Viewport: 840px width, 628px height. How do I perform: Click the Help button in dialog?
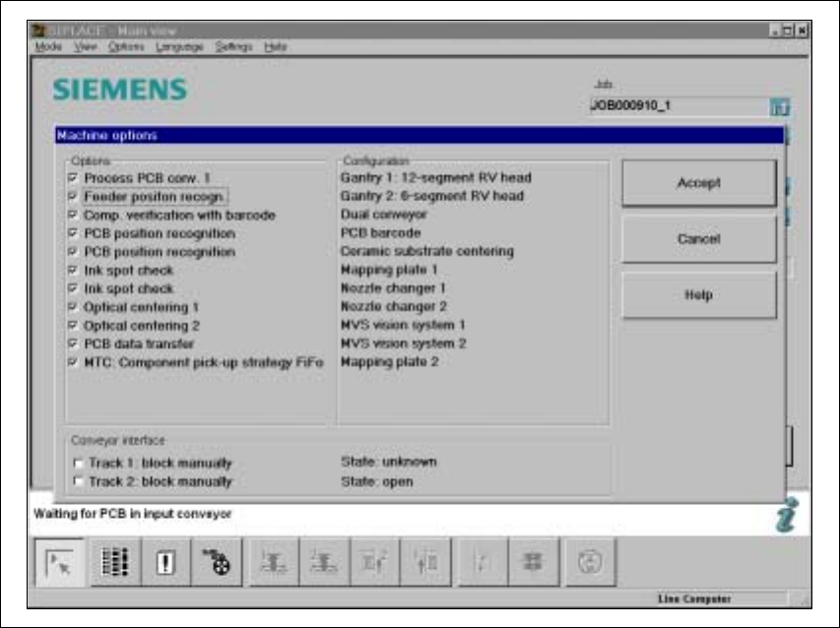[698, 295]
